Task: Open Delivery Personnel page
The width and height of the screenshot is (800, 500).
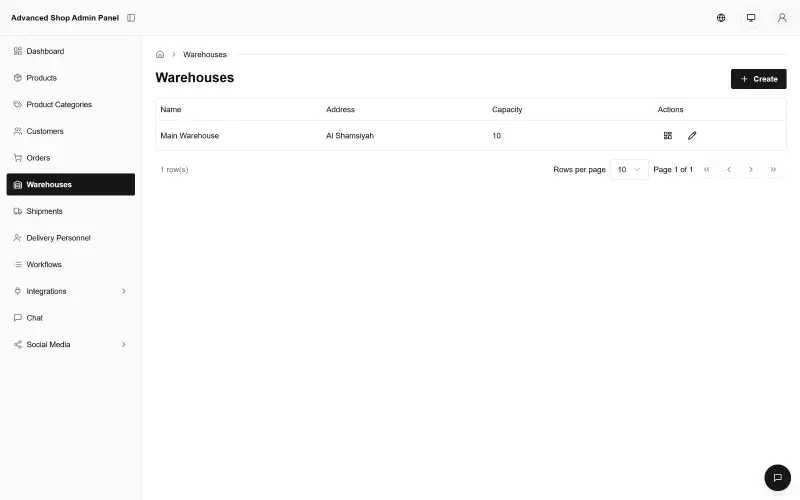Action: 70,238
